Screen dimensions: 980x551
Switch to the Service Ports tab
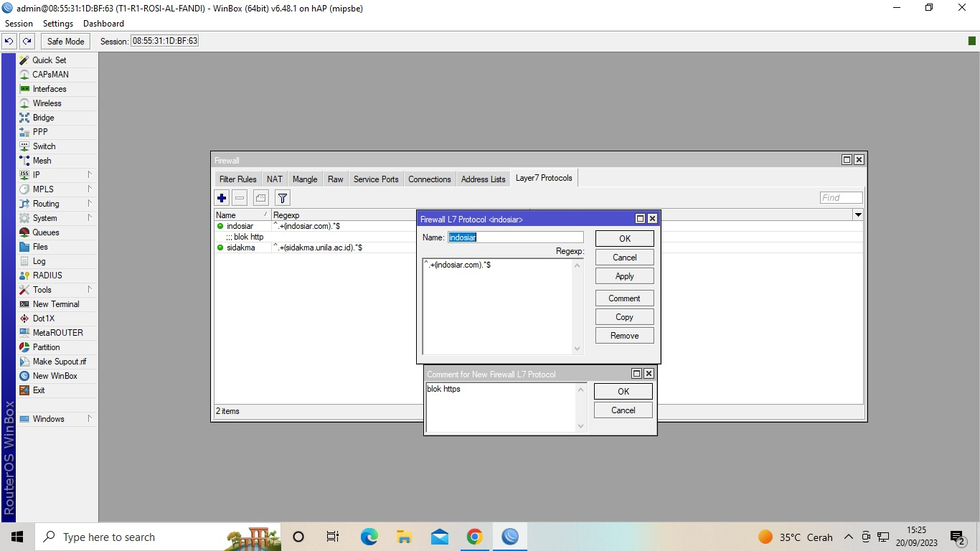pyautogui.click(x=376, y=179)
